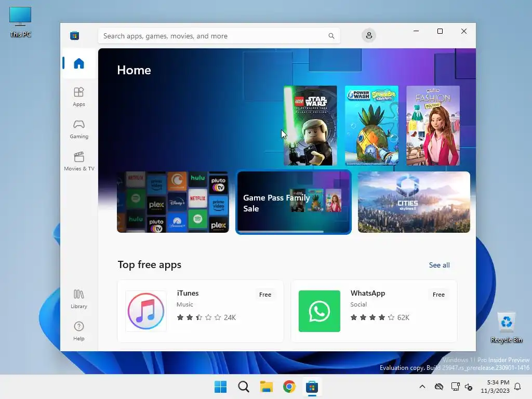Open Help in the sidebar
Image resolution: width=532 pixels, height=399 pixels.
pos(79,331)
